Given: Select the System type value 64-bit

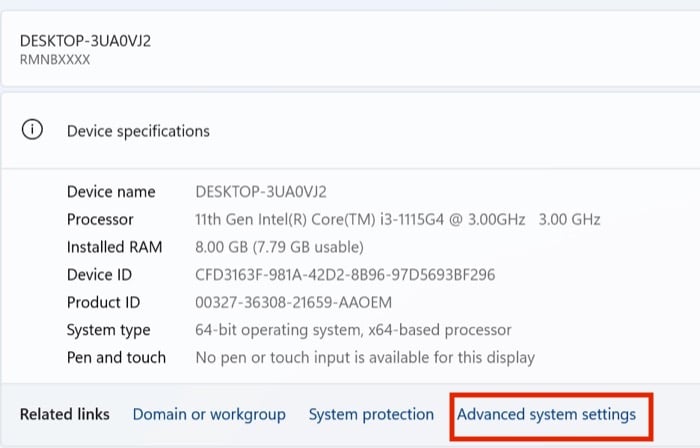Looking at the screenshot, I should click(353, 330).
